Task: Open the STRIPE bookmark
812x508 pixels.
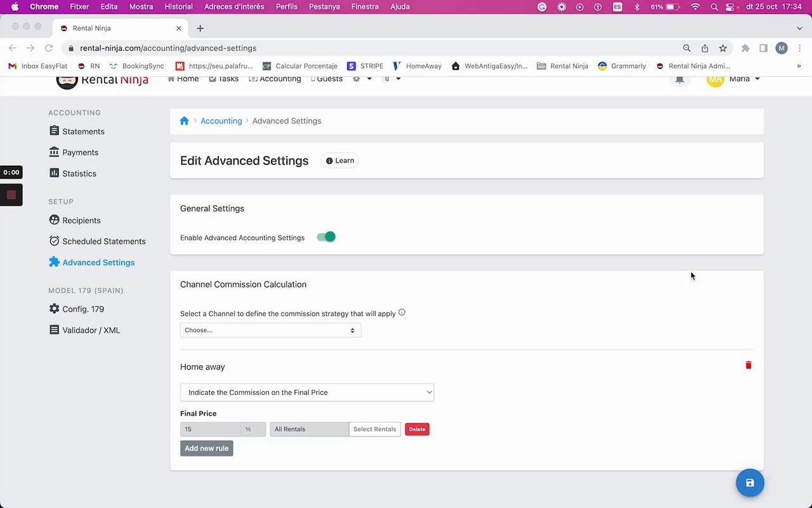Action: tap(365, 66)
